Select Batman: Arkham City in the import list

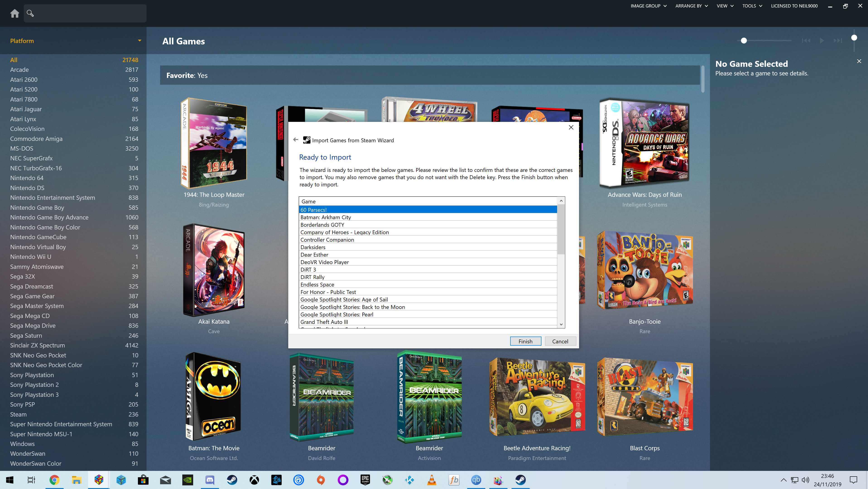point(428,217)
